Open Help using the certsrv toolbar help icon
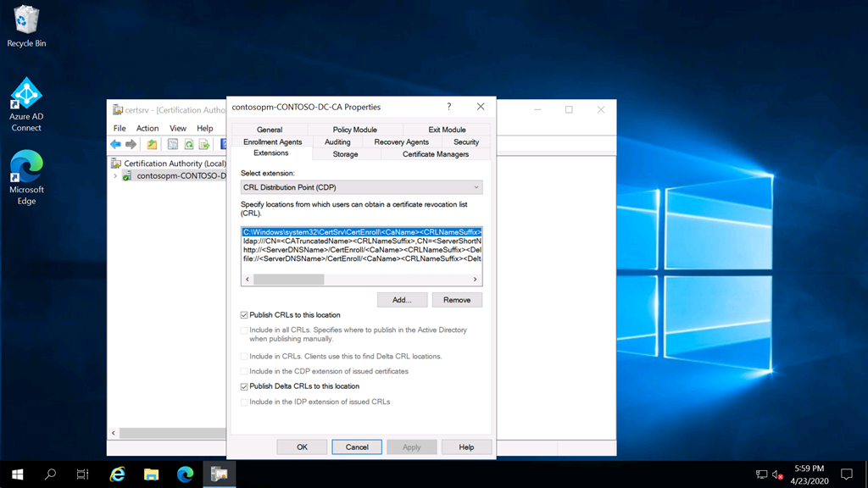Viewport: 868px width, 488px height. tap(223, 144)
